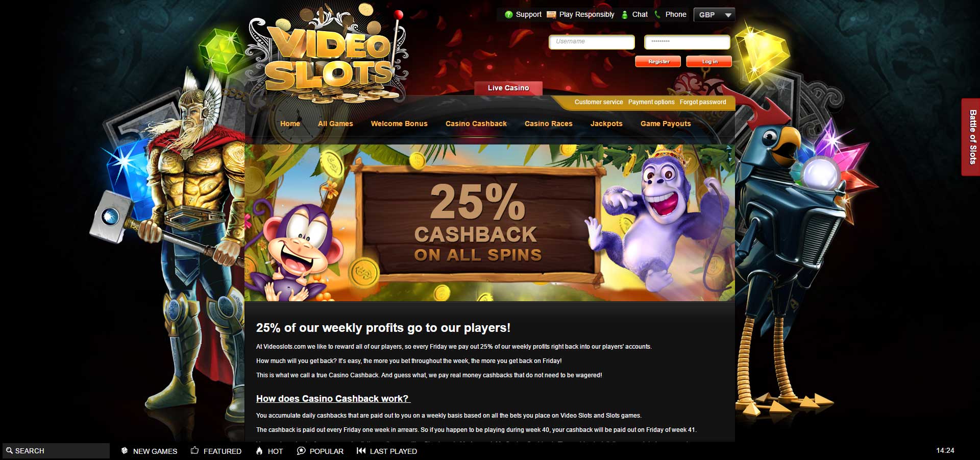The height and width of the screenshot is (460, 980).
Task: Expand the Battle of Slots side tab
Action: coord(971,137)
